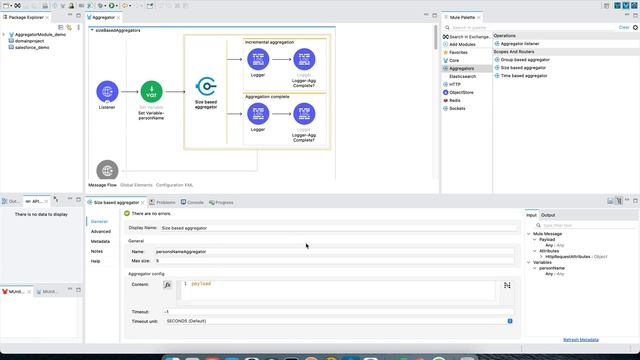
Task: Collapse the sizeBasedAggregators flow
Action: (x=92, y=30)
